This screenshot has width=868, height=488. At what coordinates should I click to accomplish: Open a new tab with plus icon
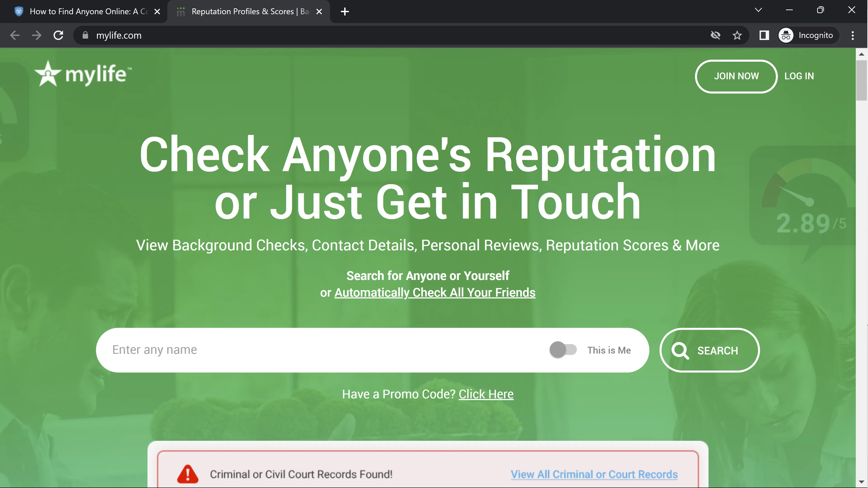345,12
